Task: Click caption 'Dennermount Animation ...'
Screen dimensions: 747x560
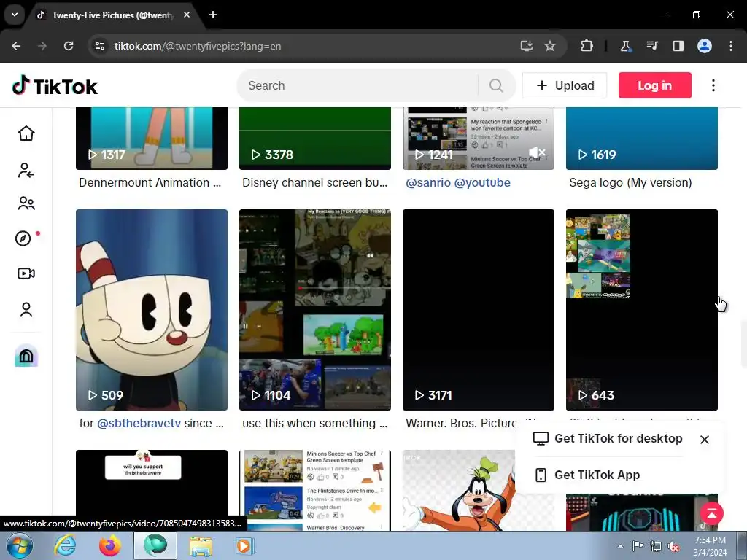Action: click(150, 182)
